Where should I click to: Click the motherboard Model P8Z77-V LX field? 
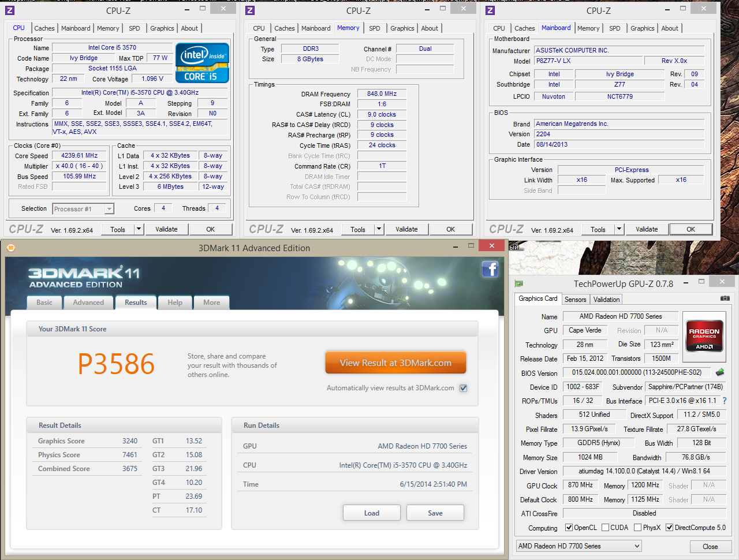(x=588, y=61)
